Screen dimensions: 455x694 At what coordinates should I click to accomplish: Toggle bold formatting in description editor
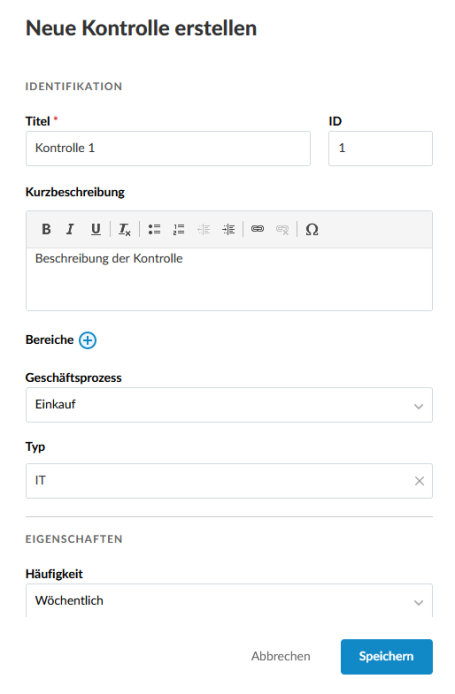tap(46, 229)
